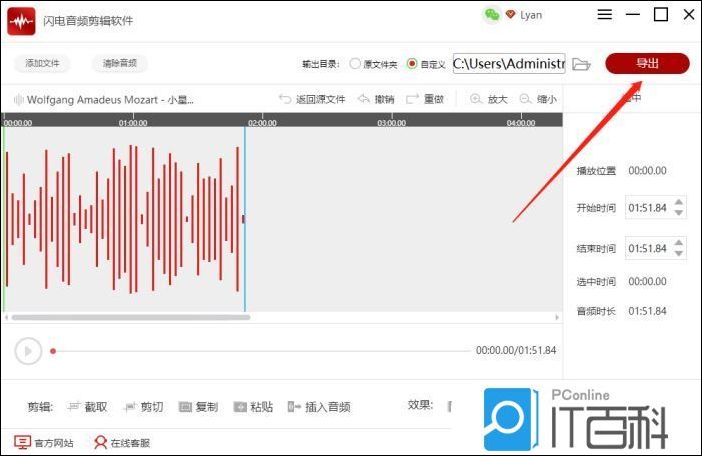Screen dimensions: 702x456
Task: Click the 清除音频 clear audio button
Action: (120, 63)
